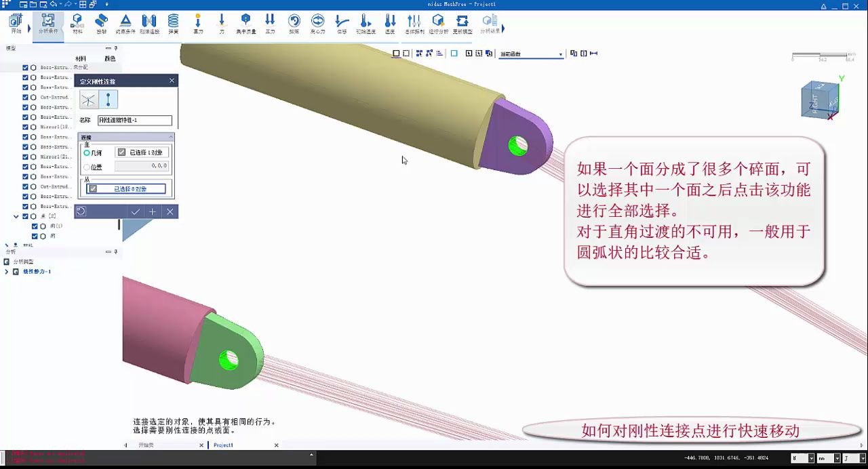Confirm the rigid connection with the checkmark button
The image size is (868, 469).
pyautogui.click(x=135, y=211)
